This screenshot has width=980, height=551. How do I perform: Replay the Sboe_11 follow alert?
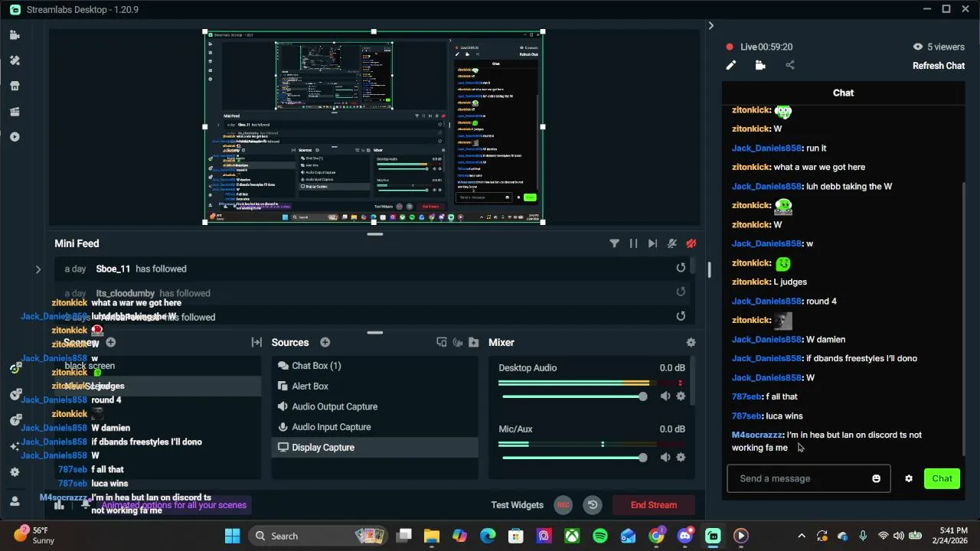click(681, 268)
